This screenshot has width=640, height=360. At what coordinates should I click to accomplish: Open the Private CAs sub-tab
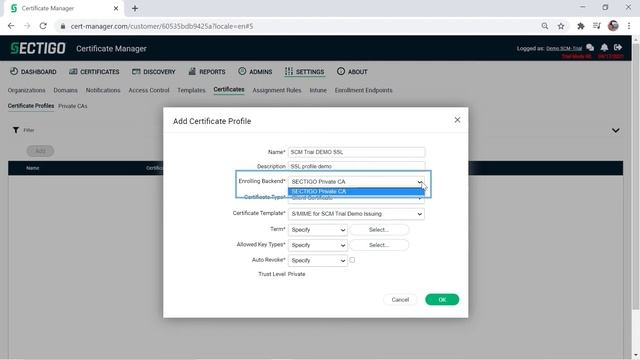pyautogui.click(x=73, y=106)
